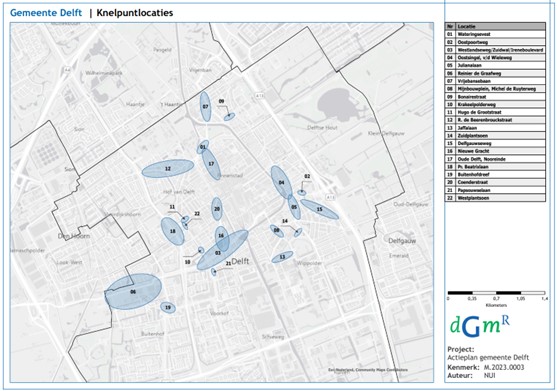This screenshot has width=557, height=391.
Task: Select legend row 22 Westplantsoen
Action: pyautogui.click(x=495, y=198)
